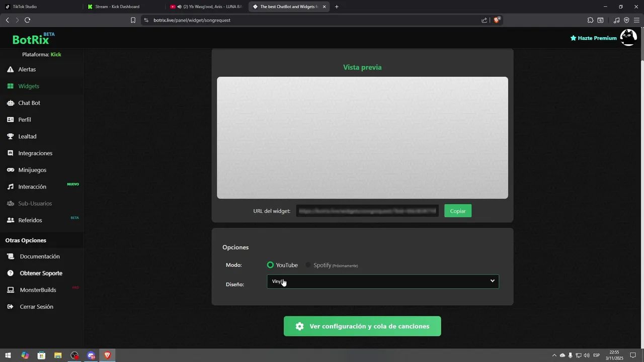Image resolution: width=644 pixels, height=362 pixels.
Task: Open the Interacción section
Action: pyautogui.click(x=32, y=187)
